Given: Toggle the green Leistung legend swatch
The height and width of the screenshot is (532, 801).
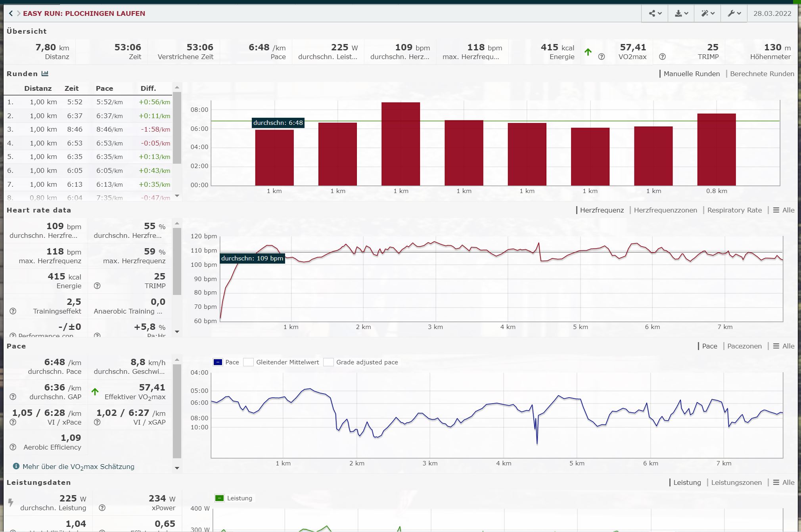Looking at the screenshot, I should [x=219, y=498].
